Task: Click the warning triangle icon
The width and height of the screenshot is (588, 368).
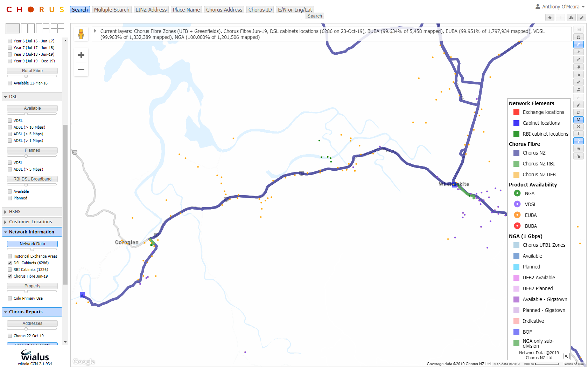Action: coord(571,18)
